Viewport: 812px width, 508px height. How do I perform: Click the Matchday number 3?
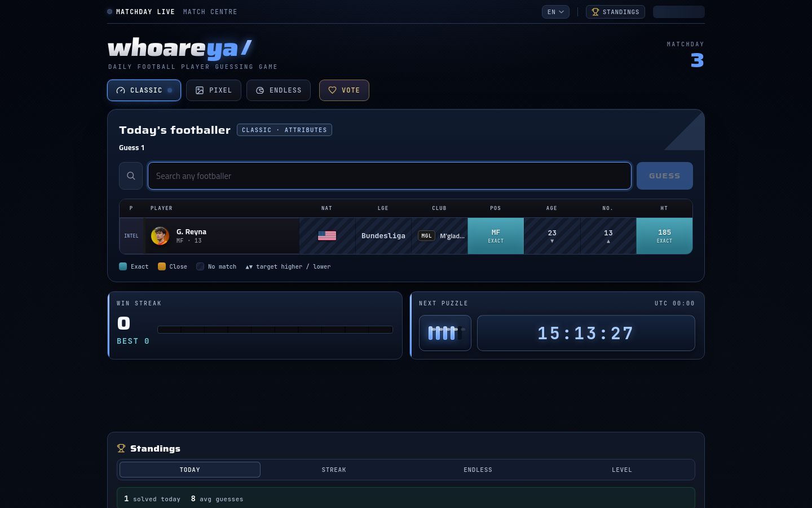698,60
